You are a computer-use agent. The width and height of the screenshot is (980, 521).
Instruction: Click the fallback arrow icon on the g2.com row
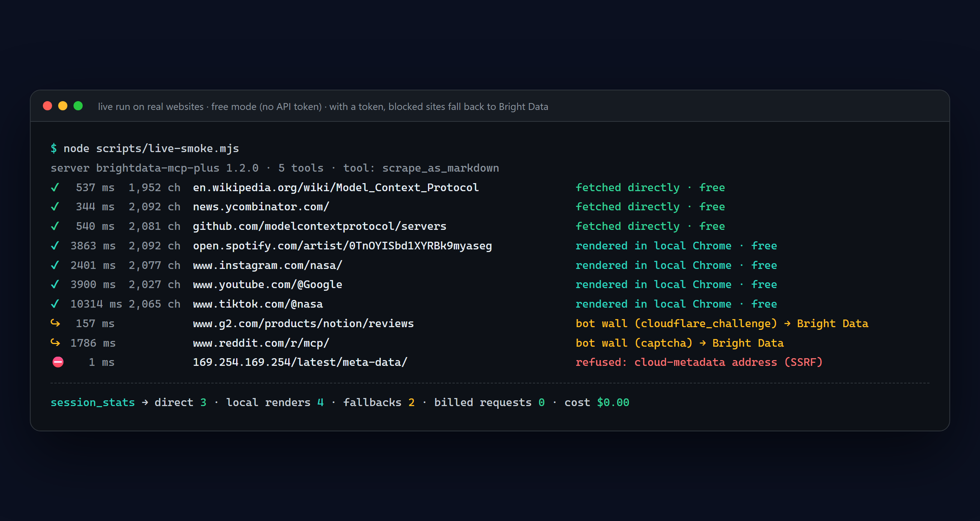(x=56, y=323)
